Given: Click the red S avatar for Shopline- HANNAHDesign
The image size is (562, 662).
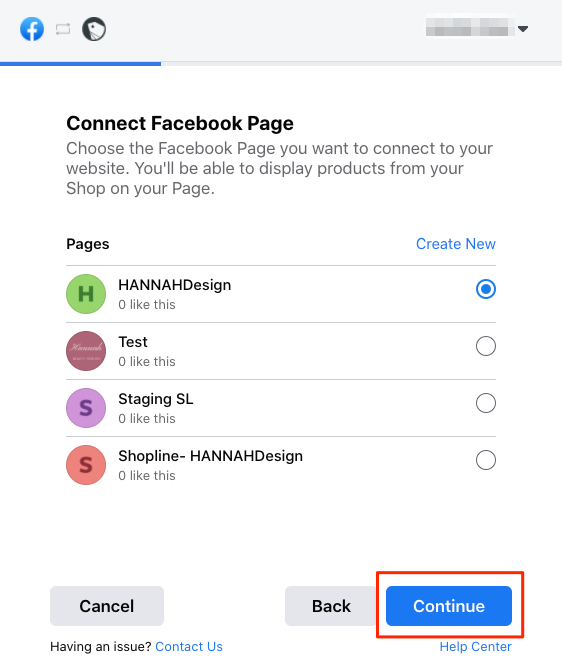Looking at the screenshot, I should pos(86,465).
